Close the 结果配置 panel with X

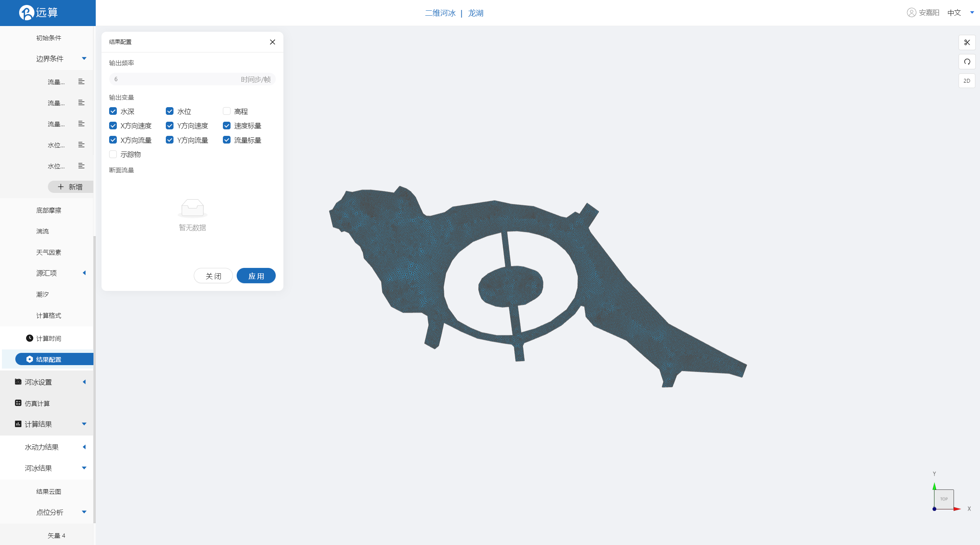(x=272, y=42)
